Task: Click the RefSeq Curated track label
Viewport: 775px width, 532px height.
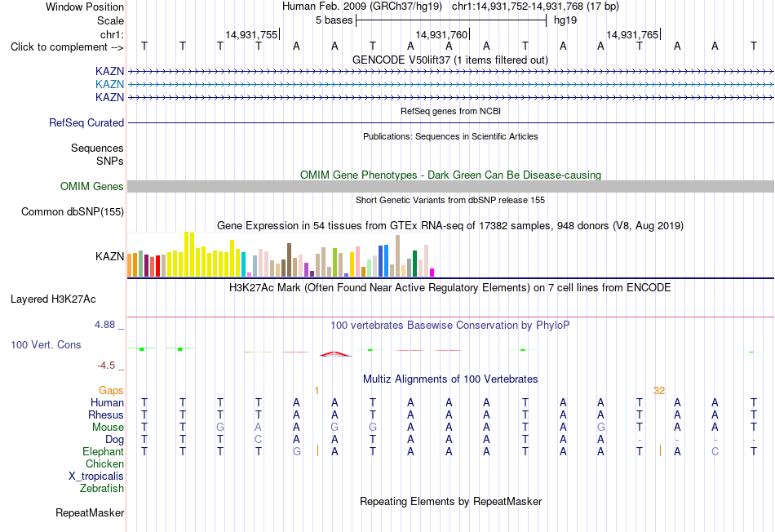Action: point(86,122)
